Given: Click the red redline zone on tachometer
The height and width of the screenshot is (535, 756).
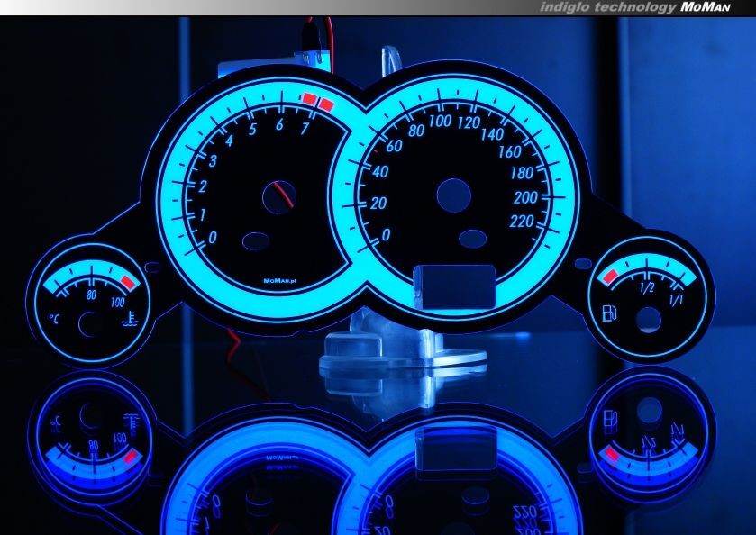Looking at the screenshot, I should point(318,102).
